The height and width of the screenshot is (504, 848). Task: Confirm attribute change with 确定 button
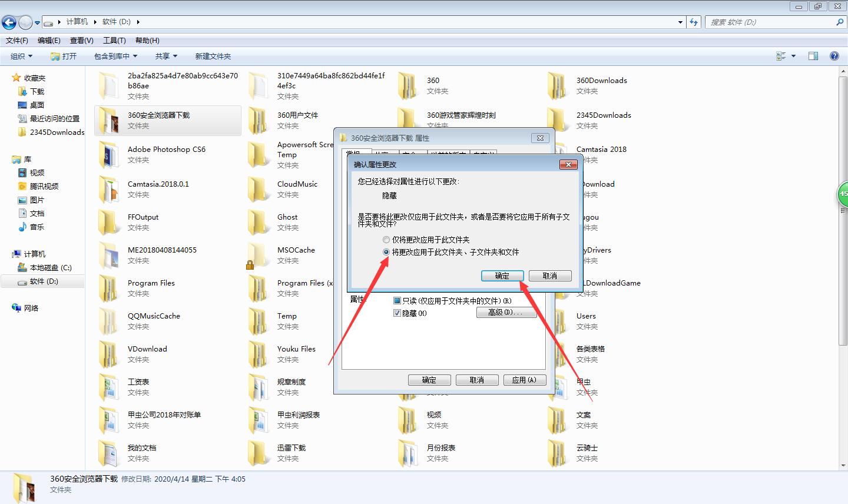pyautogui.click(x=502, y=276)
